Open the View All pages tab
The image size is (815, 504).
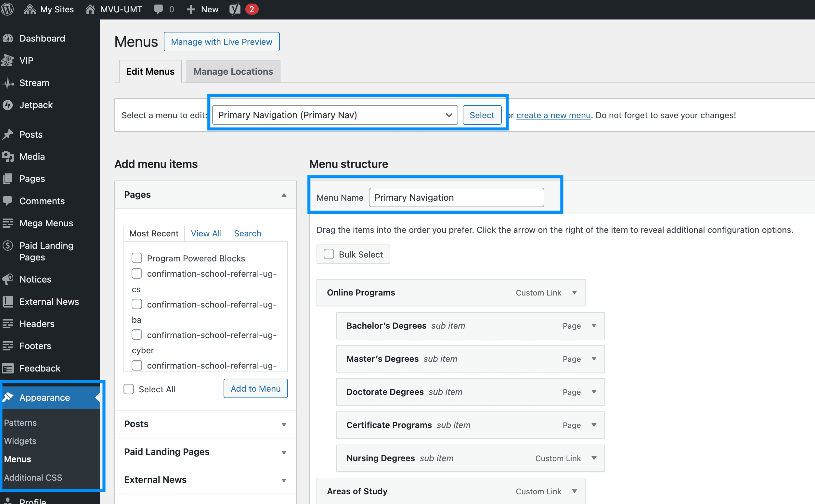coord(206,233)
